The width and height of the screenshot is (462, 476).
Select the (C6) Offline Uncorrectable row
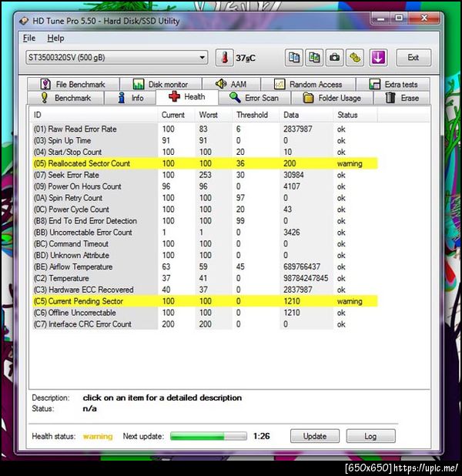205,313
